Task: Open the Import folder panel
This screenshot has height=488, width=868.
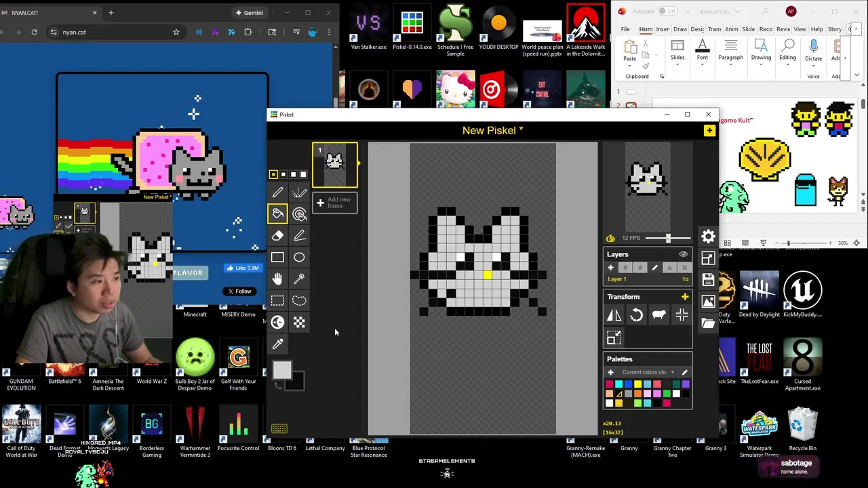Action: (x=708, y=323)
